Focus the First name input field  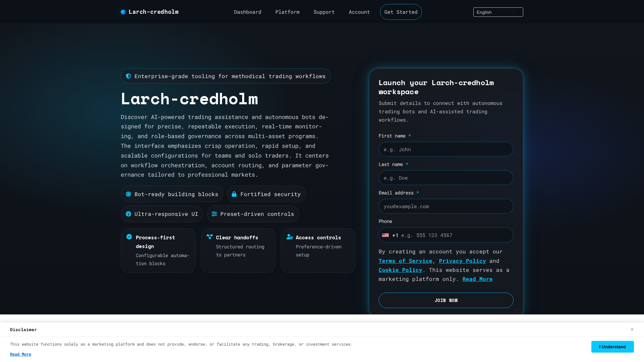coord(446,149)
